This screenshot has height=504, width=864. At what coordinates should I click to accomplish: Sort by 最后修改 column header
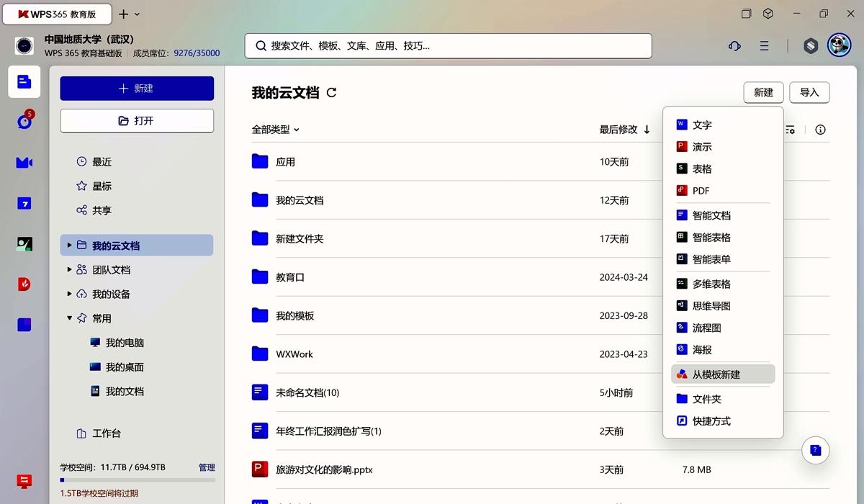pos(625,130)
